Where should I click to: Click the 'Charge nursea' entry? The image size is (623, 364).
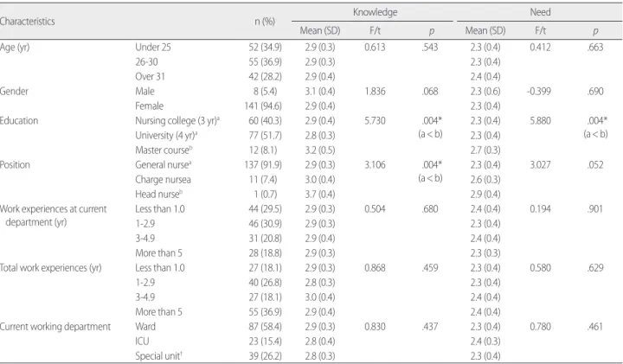pyautogui.click(x=163, y=180)
